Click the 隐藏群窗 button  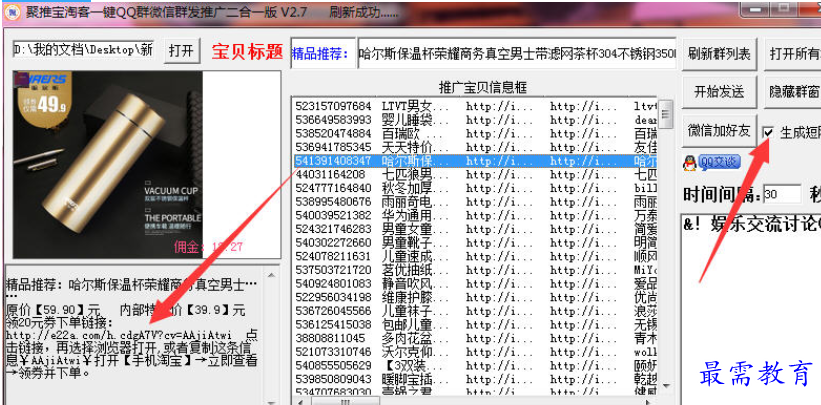pyautogui.click(x=793, y=92)
